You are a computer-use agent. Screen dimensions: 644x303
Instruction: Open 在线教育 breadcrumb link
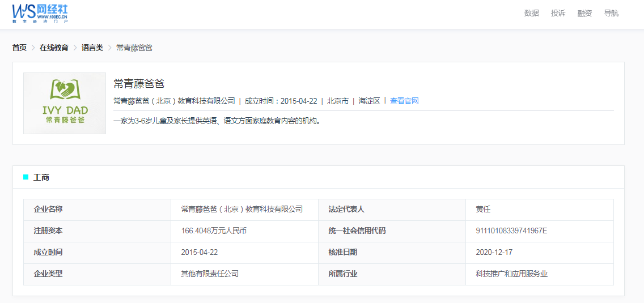54,48
